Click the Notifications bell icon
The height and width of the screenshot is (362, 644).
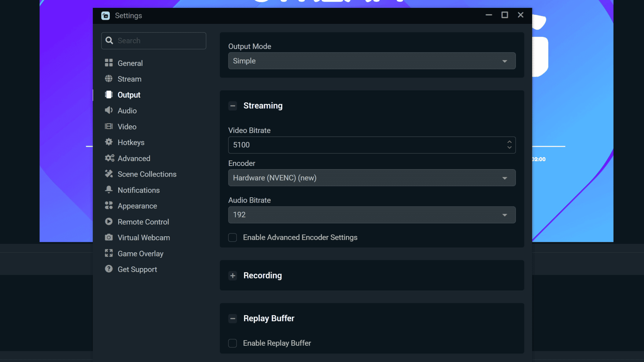pyautogui.click(x=108, y=189)
